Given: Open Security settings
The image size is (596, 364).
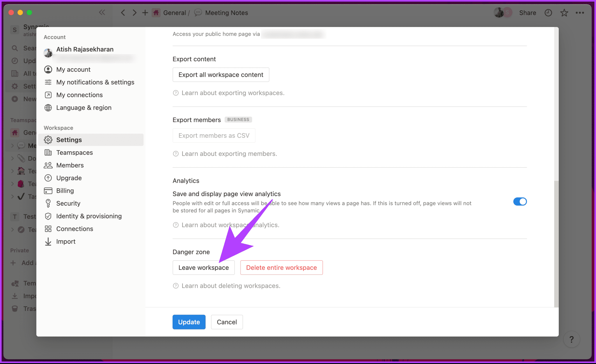Looking at the screenshot, I should tap(91, 204).
